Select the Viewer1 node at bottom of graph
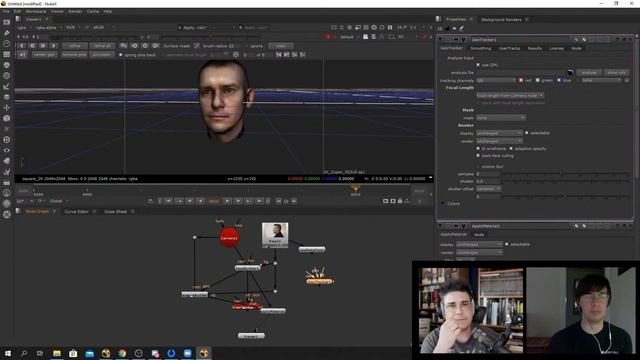Image resolution: width=640 pixels, height=360 pixels. point(251,336)
